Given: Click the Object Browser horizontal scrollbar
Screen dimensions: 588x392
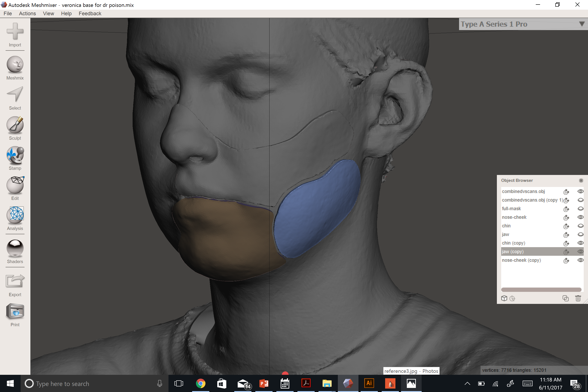Looking at the screenshot, I should tap(541, 289).
